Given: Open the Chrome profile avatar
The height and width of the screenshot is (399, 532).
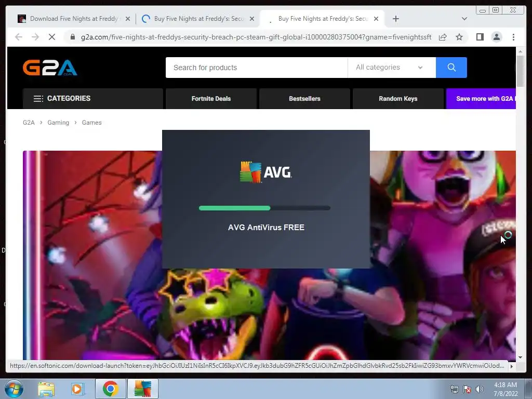Looking at the screenshot, I should pyautogui.click(x=496, y=37).
